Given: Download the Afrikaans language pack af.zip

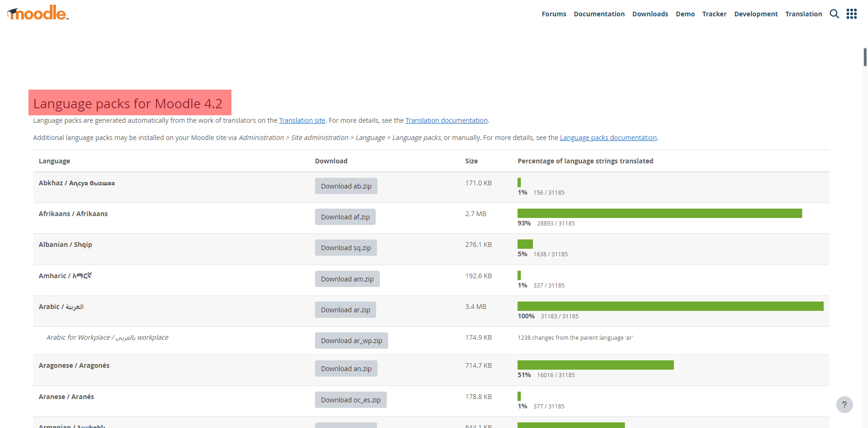Looking at the screenshot, I should point(345,217).
